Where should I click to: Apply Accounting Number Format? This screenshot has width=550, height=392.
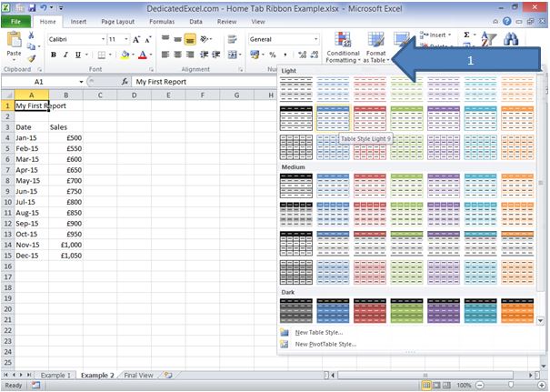(x=255, y=55)
